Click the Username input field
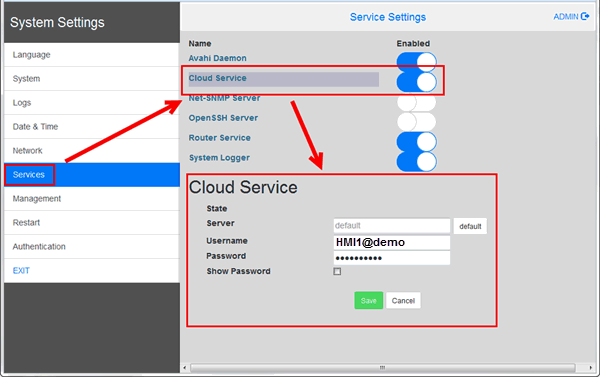Screen dimensions: 600x377 pyautogui.click(x=391, y=242)
